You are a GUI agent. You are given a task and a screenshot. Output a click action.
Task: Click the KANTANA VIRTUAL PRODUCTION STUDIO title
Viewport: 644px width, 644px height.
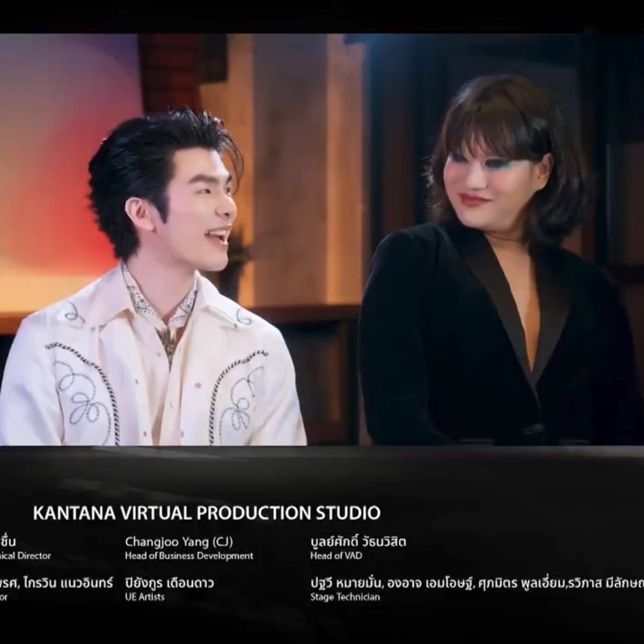point(206,513)
